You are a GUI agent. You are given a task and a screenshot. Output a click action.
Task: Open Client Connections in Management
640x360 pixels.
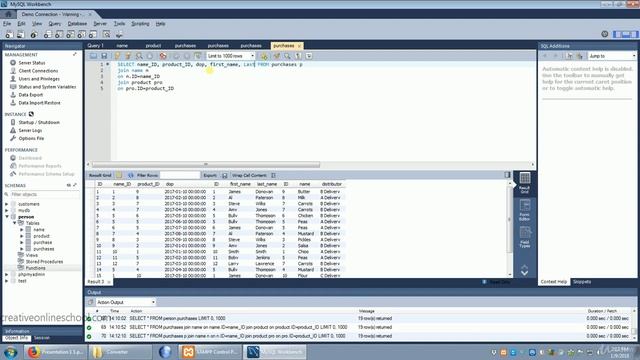pyautogui.click(x=38, y=71)
